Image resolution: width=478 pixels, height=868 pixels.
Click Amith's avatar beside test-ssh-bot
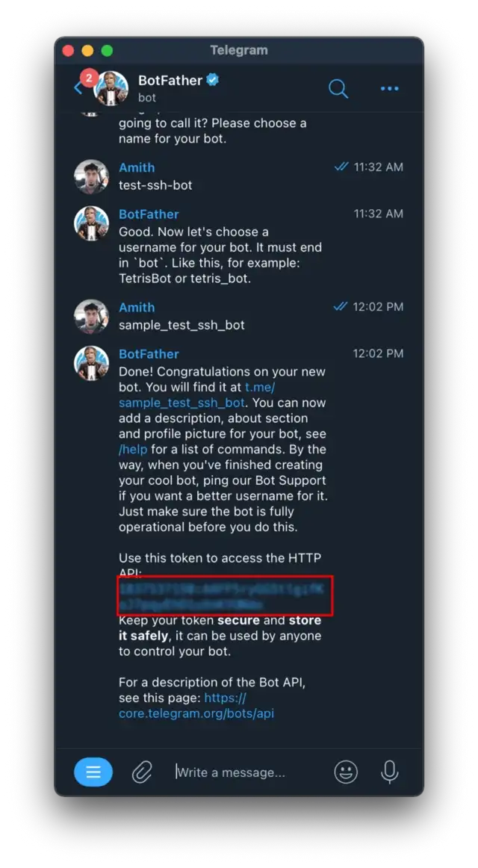click(91, 176)
